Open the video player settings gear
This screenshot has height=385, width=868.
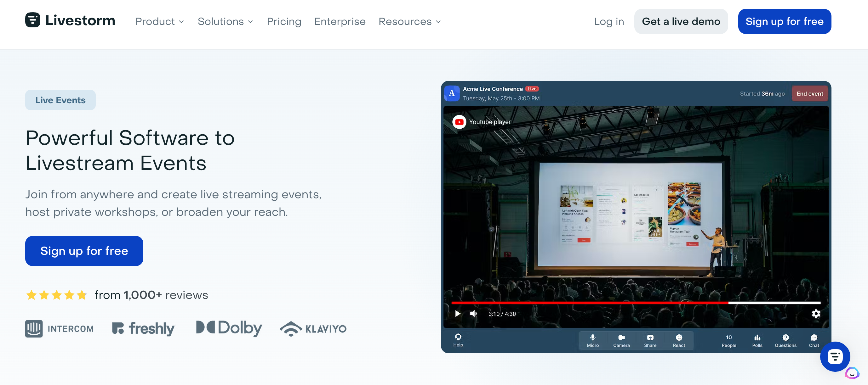(x=816, y=314)
